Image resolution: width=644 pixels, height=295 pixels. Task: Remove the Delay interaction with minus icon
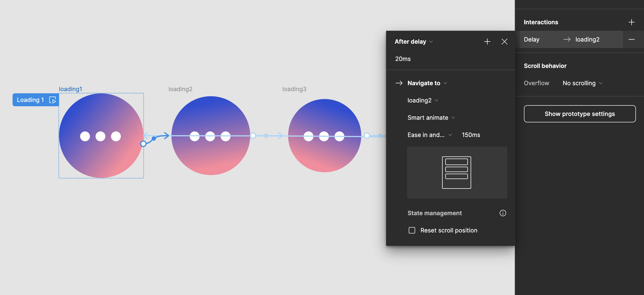pyautogui.click(x=631, y=39)
